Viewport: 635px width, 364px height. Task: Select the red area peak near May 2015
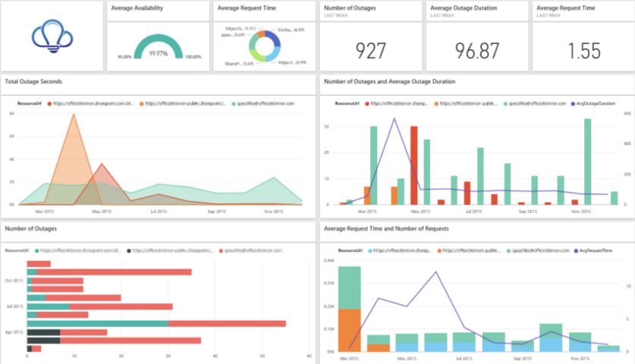102,165
